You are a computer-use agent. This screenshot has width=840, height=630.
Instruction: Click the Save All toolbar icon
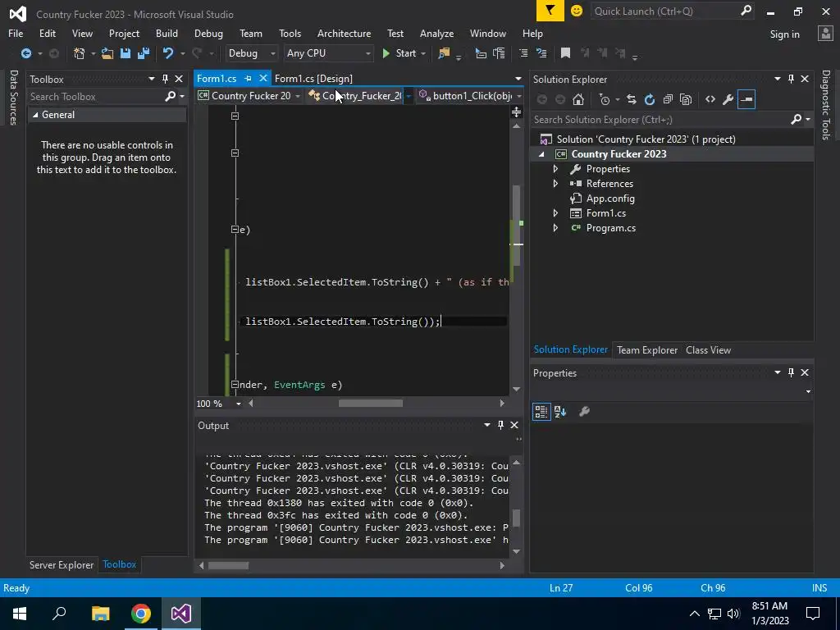tap(144, 53)
